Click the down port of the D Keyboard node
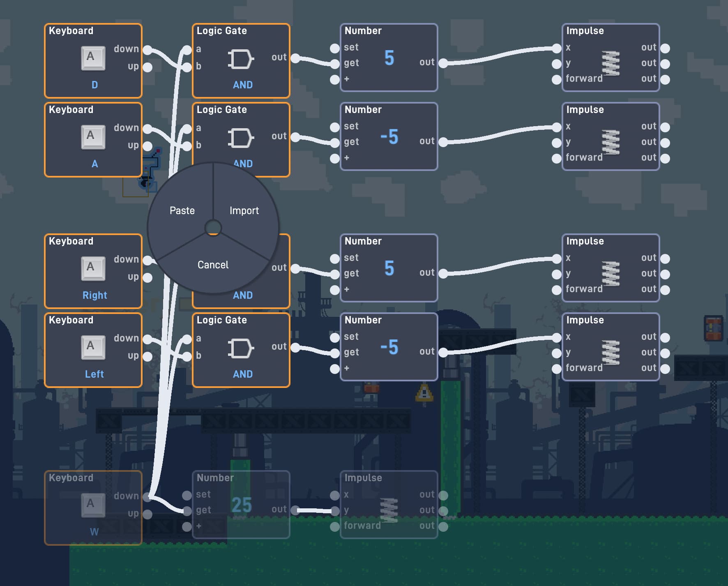Viewport: 728px width, 586px height. pos(147,50)
